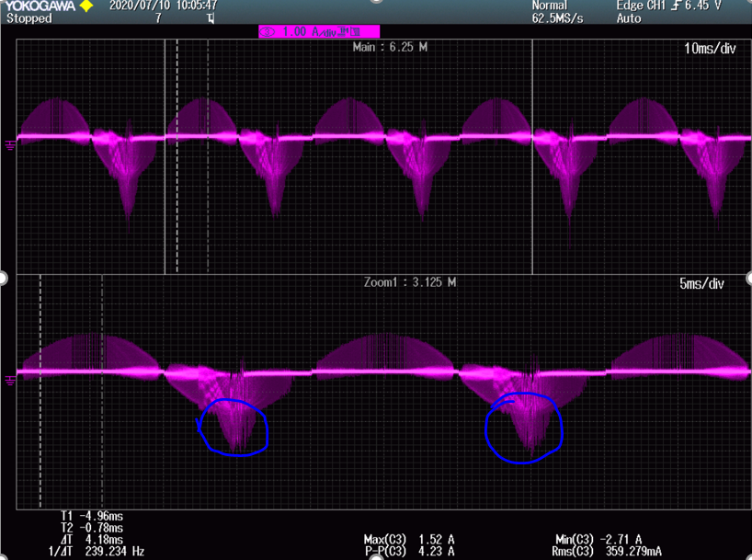Screen dimensions: 752x560
Task: Select the magenta channel 3 '1.00 A/div' label
Action: click(x=319, y=31)
